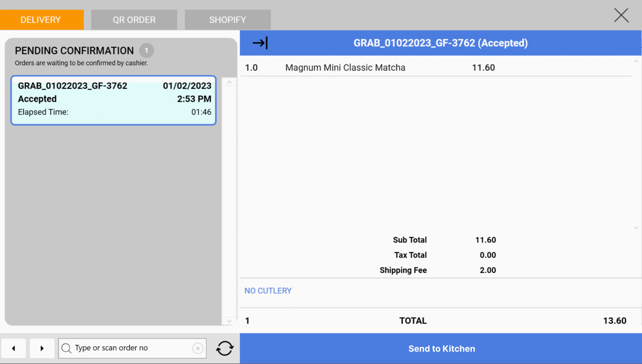Screen dimensions: 642x364
Task: Send order to kitchen
Action: (x=441, y=348)
